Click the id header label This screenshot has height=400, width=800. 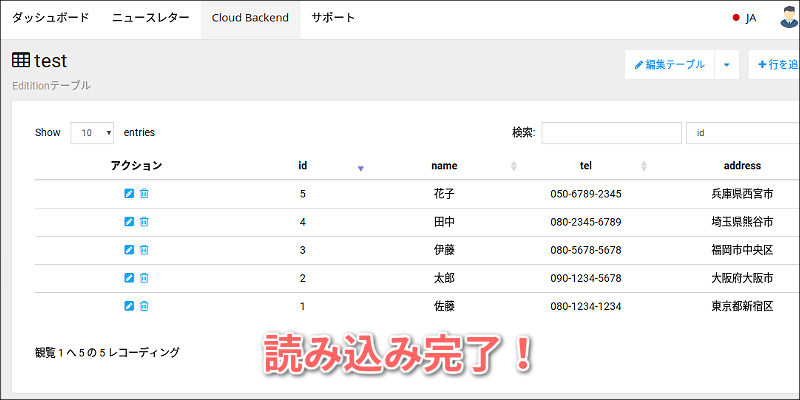[303, 166]
